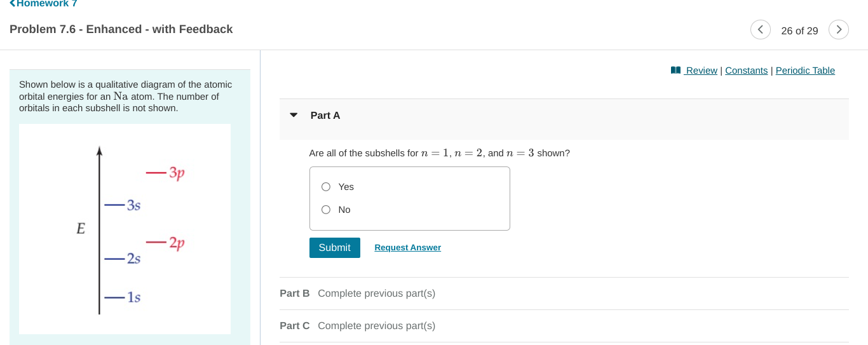Click back chevron beside Homework 7

click(13, 4)
